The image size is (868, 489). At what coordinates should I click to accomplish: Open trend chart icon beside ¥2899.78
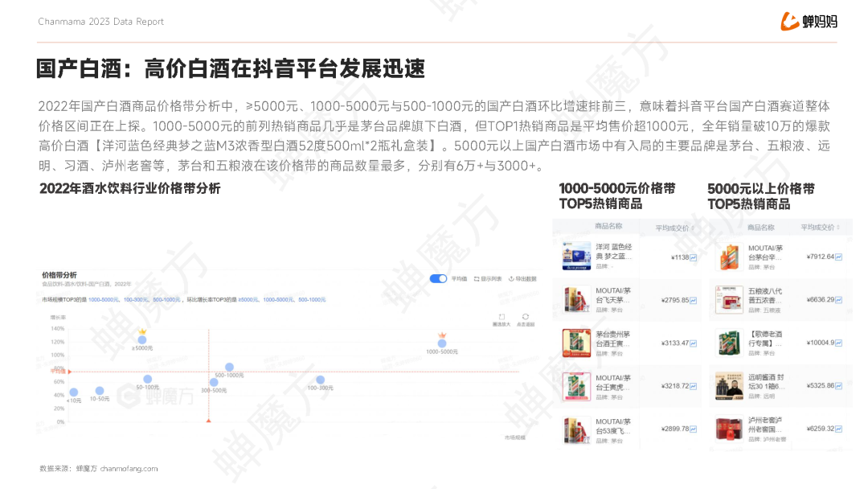693,429
